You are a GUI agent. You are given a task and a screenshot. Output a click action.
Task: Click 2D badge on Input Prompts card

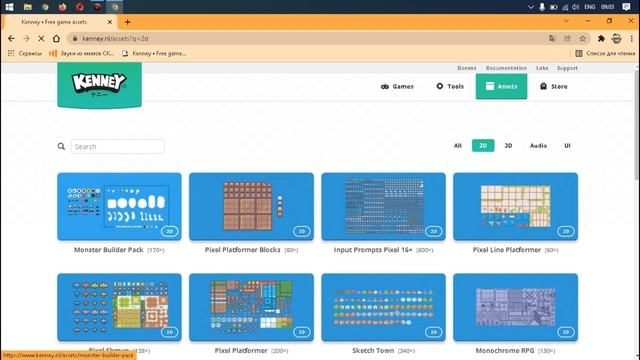click(433, 231)
